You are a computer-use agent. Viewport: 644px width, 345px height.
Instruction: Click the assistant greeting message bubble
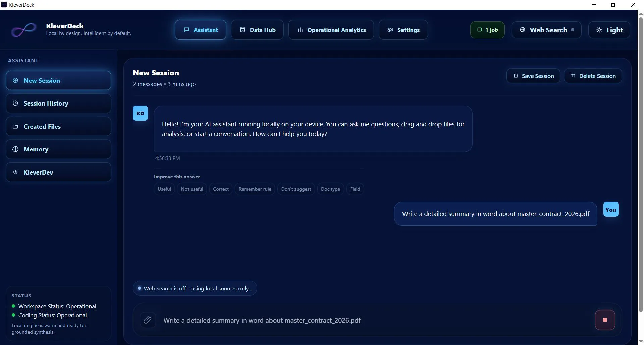pyautogui.click(x=313, y=129)
